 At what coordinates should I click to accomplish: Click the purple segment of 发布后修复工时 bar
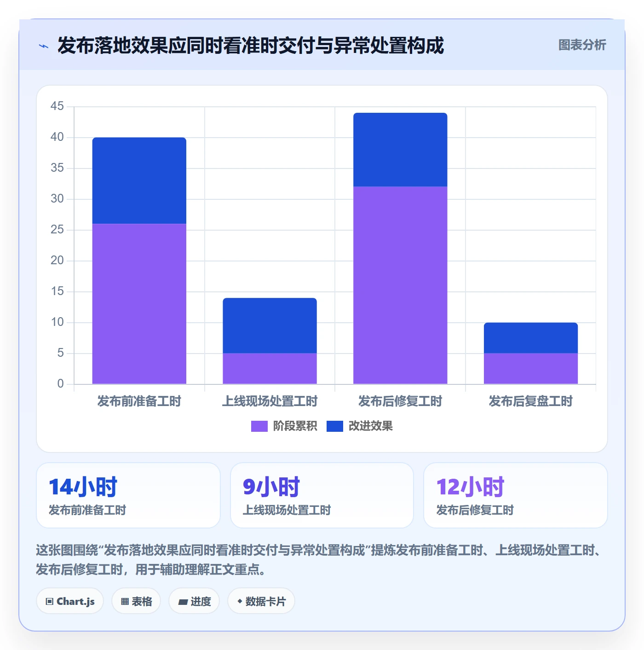[x=400, y=285]
